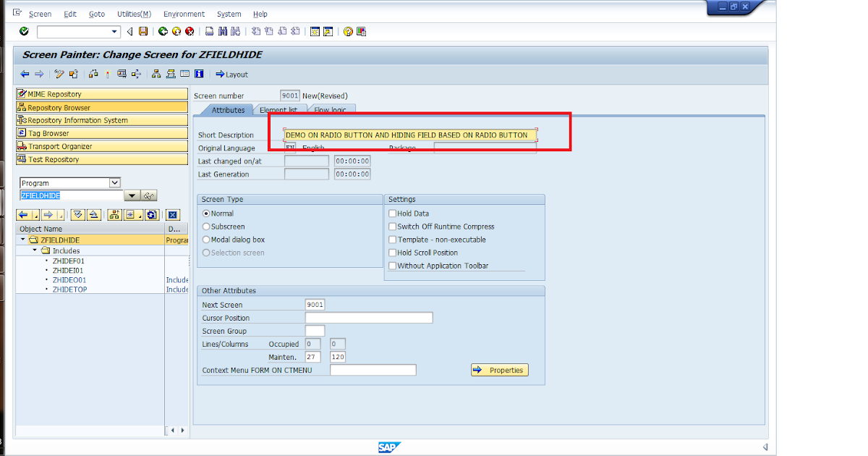Viewport: 868px width, 456px height.
Task: Click the Find (binoculars) icon
Action: point(224,31)
